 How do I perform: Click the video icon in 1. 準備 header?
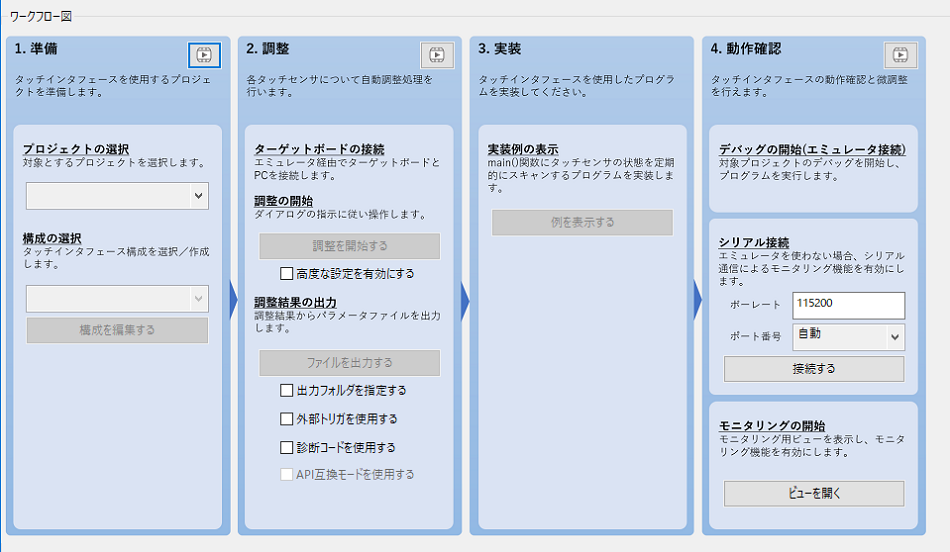click(x=204, y=55)
